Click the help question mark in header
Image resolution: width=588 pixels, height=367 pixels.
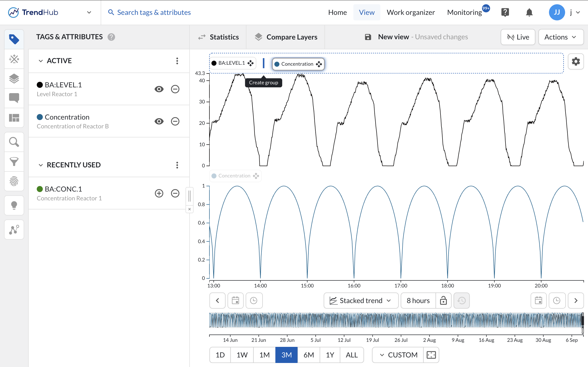pyautogui.click(x=505, y=12)
